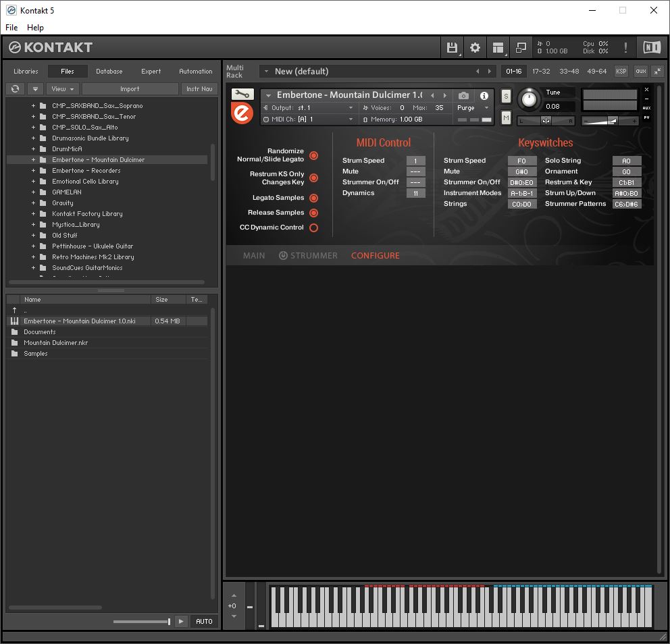This screenshot has width=670, height=644.
Task: Select rack page 17-32
Action: click(541, 72)
